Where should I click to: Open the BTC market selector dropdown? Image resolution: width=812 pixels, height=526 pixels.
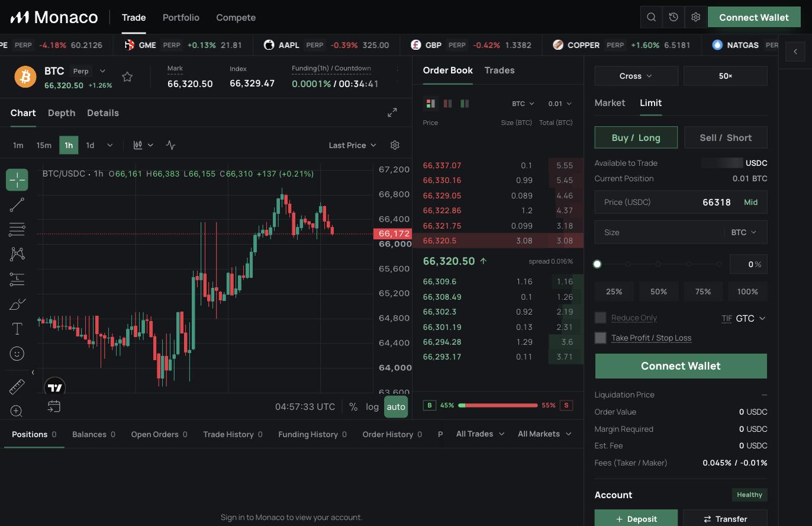[x=102, y=71]
